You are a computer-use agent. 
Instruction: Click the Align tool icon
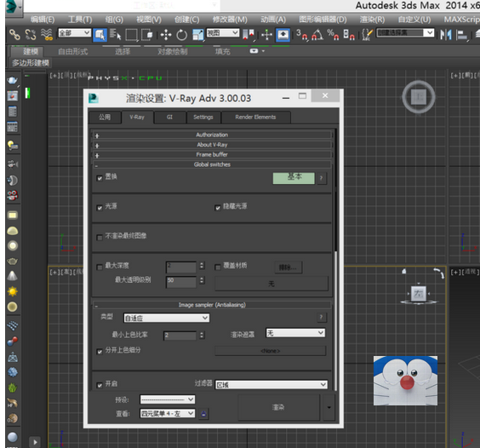click(x=462, y=35)
